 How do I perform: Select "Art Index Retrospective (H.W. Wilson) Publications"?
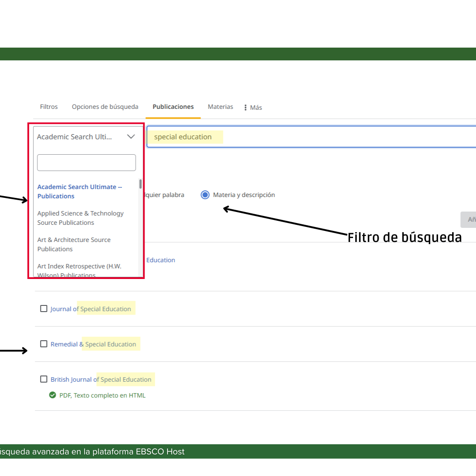tap(79, 270)
